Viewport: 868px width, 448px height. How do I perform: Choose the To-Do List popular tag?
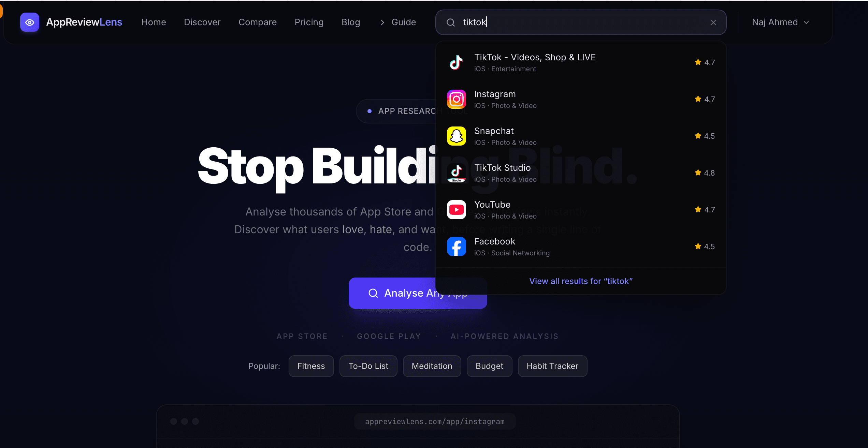(x=368, y=366)
